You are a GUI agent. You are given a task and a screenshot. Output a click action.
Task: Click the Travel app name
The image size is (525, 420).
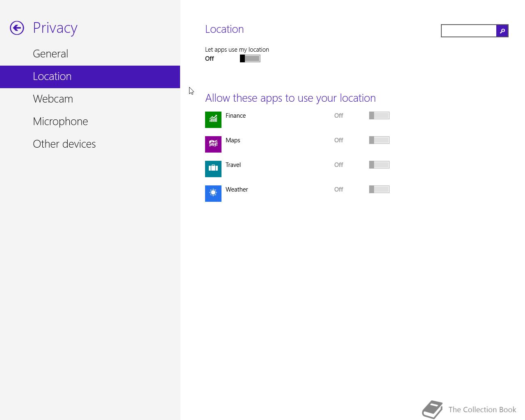pos(233,165)
